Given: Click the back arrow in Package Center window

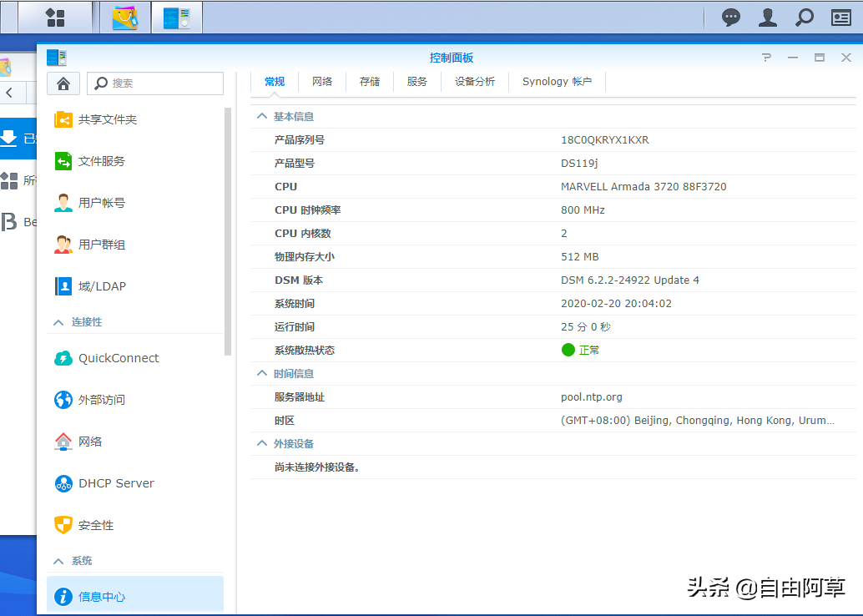Looking at the screenshot, I should coord(9,93).
